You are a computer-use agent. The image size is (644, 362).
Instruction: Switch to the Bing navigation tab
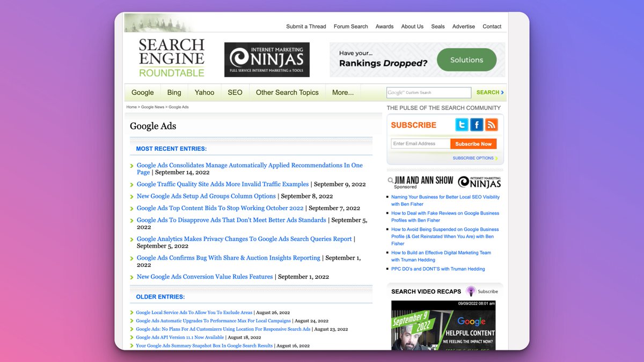pos(173,92)
